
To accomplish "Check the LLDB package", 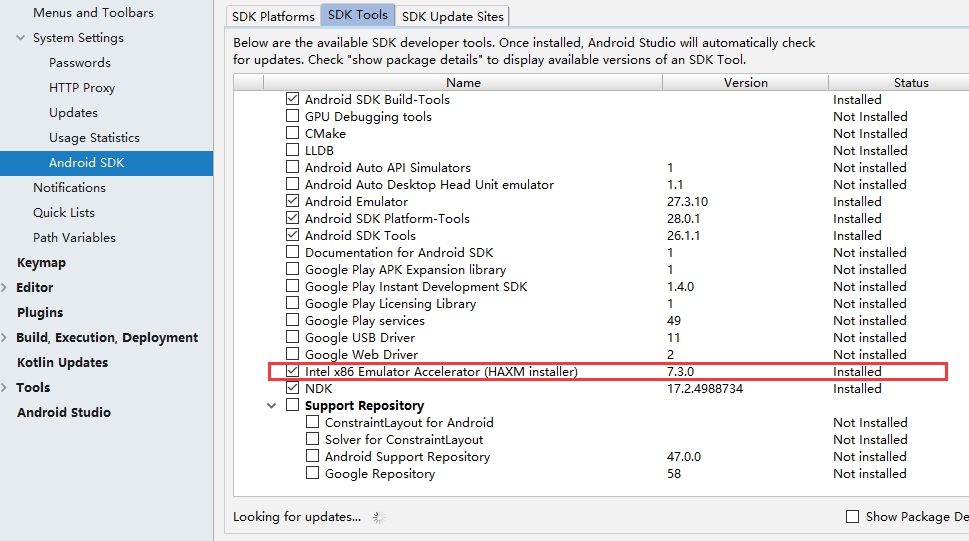I will (x=292, y=150).
